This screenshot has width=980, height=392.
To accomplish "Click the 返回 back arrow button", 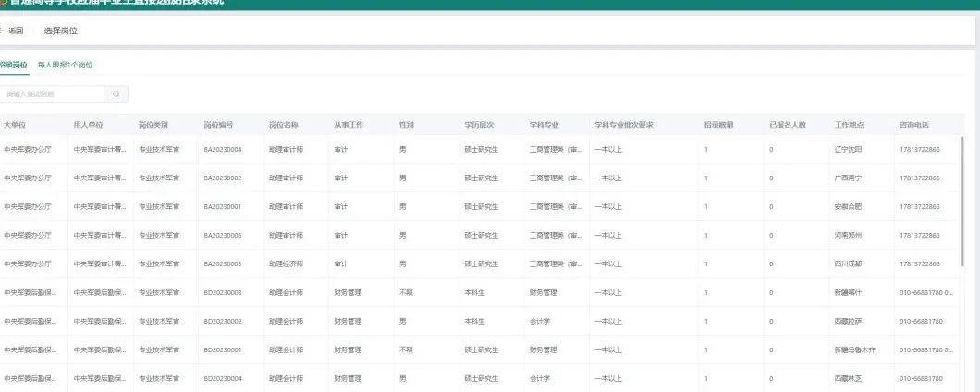I will (x=13, y=31).
